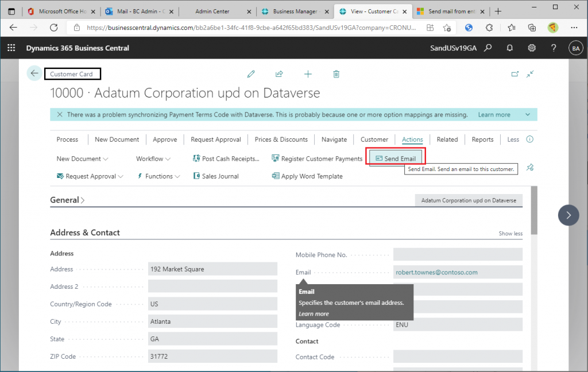Click the State field showing GA
Screen dimensions: 588x372
212,339
